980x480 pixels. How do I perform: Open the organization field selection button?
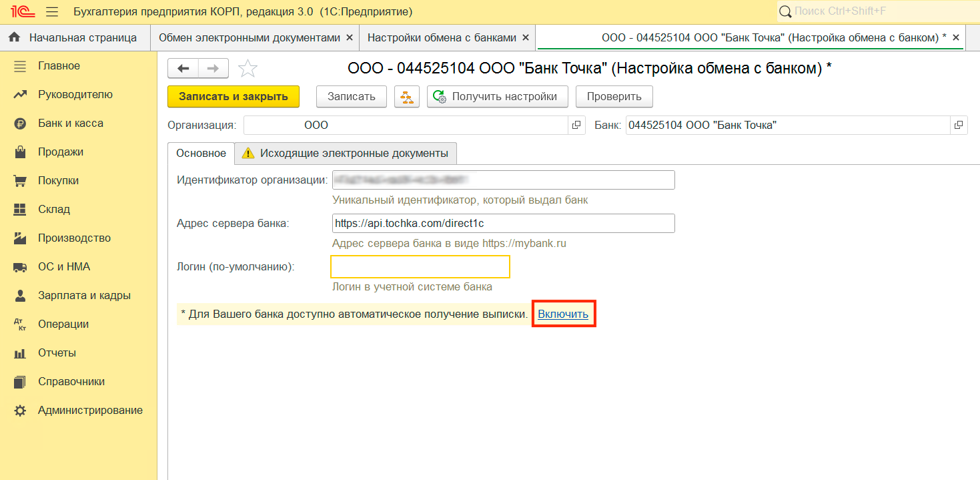[x=576, y=126]
